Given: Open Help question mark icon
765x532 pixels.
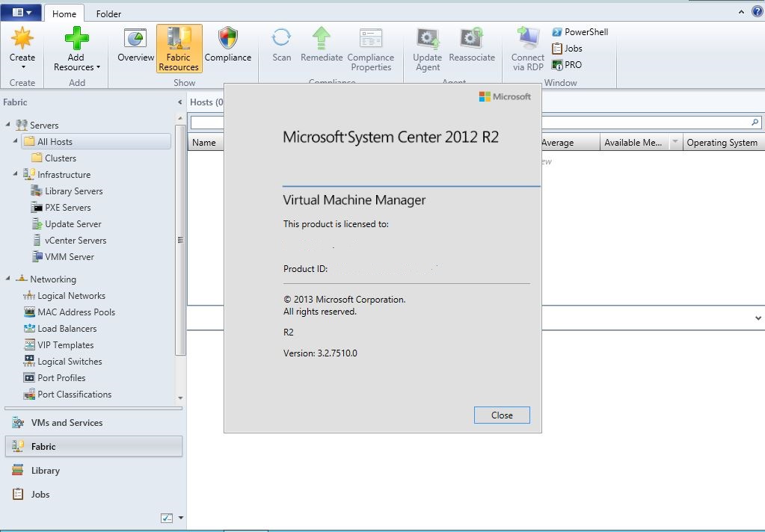Looking at the screenshot, I should point(757,12).
